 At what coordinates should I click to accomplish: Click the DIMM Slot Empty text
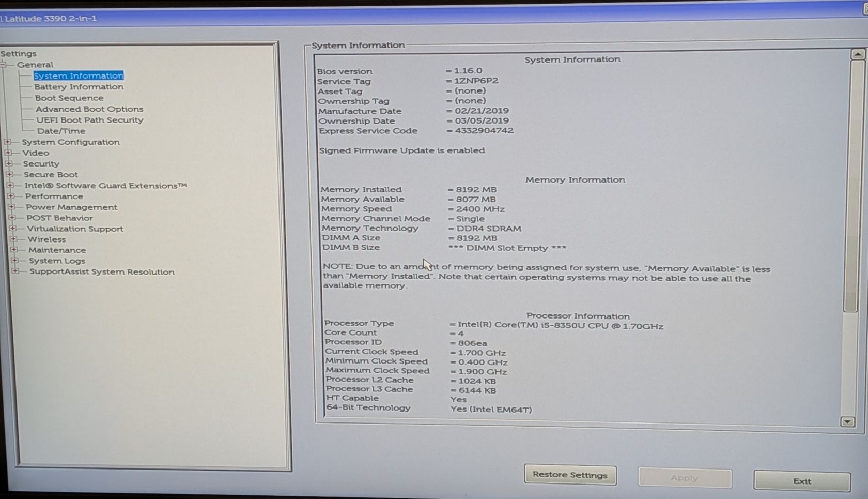coord(507,248)
